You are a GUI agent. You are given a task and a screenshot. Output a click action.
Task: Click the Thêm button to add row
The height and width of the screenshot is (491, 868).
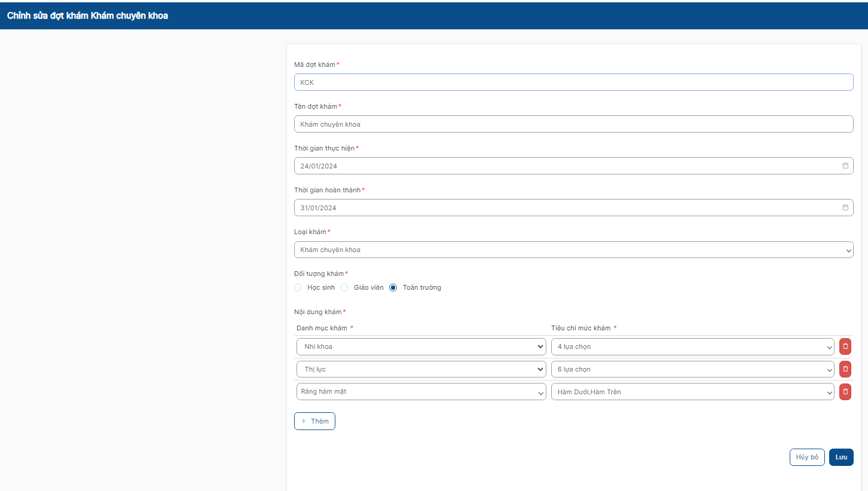(x=314, y=421)
